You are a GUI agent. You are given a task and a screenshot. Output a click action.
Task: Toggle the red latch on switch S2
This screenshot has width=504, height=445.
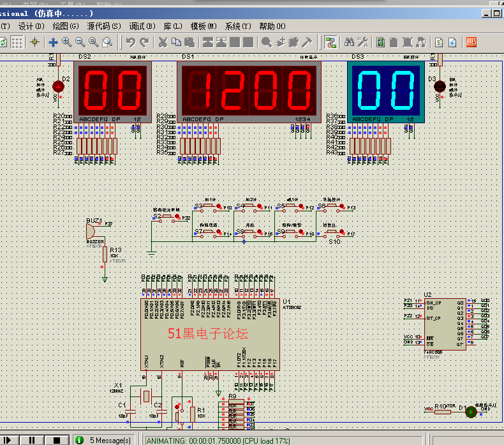[x=177, y=217]
